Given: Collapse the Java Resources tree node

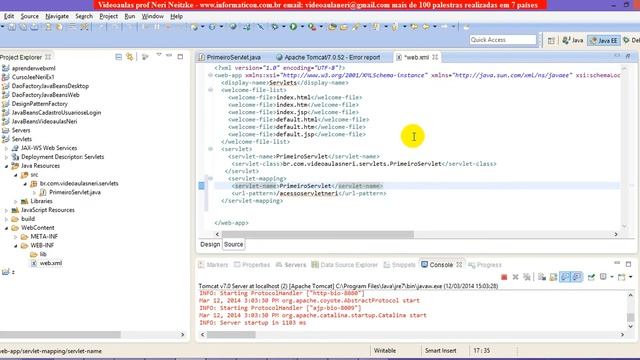Looking at the screenshot, I should click(7, 166).
